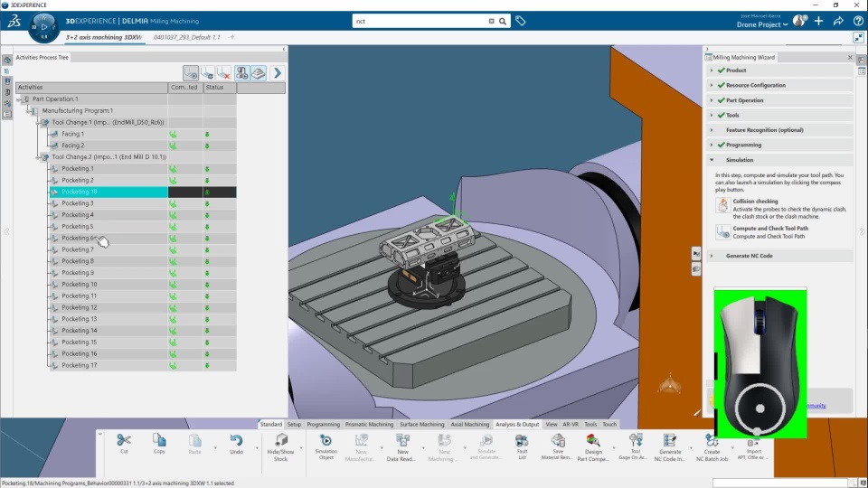Select Facing.1 in the activities tree
Screen dimensions: 868x488
(x=72, y=134)
